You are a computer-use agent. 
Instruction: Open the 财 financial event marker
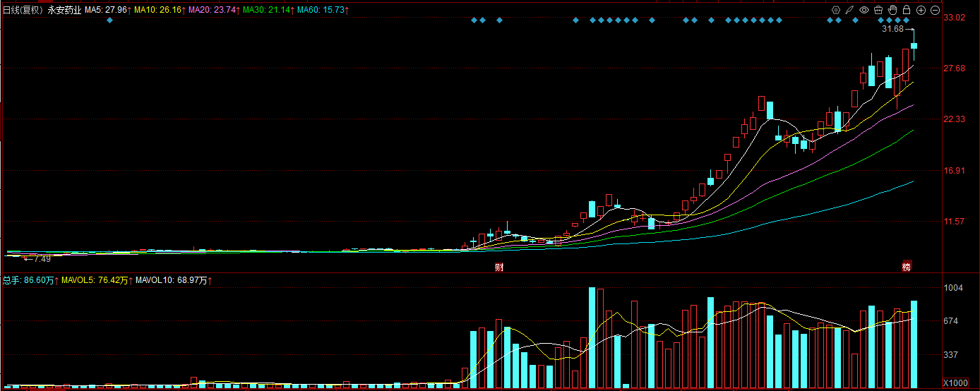(498, 267)
